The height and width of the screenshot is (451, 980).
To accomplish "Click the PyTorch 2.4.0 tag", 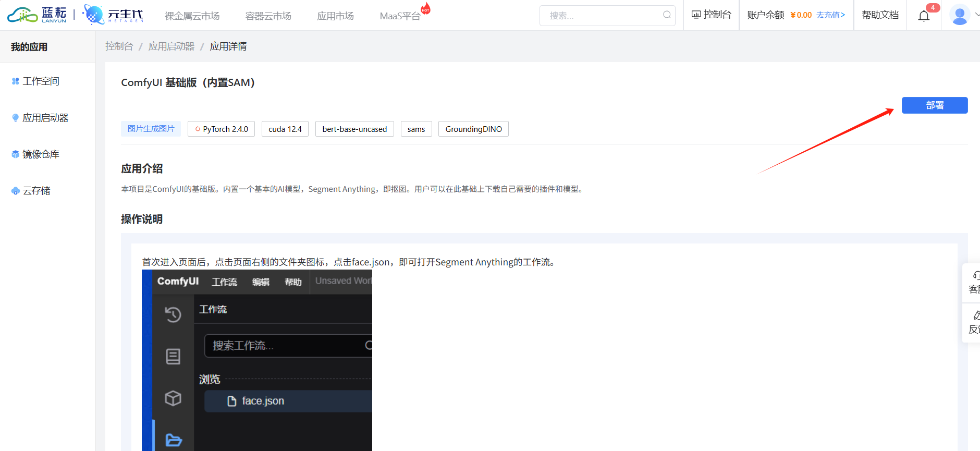I will coord(221,129).
